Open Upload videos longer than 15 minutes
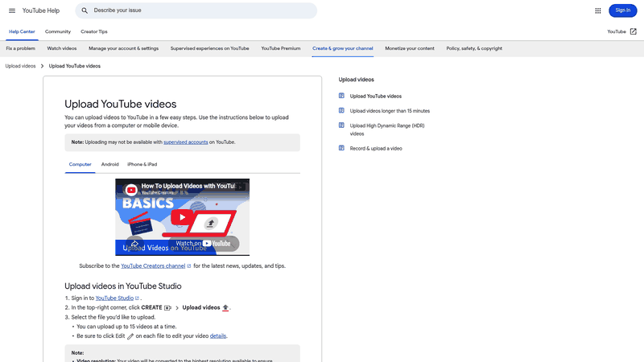Image resolution: width=644 pixels, height=362 pixels. (x=390, y=111)
